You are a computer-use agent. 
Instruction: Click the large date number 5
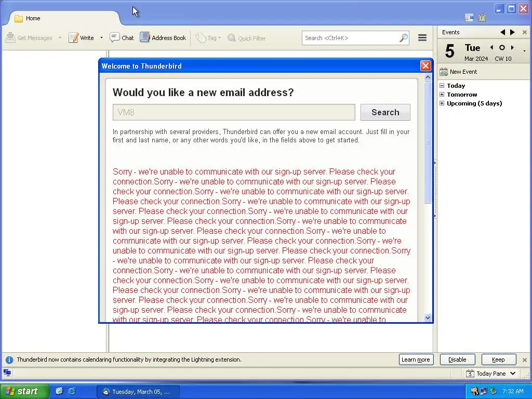[x=449, y=51]
